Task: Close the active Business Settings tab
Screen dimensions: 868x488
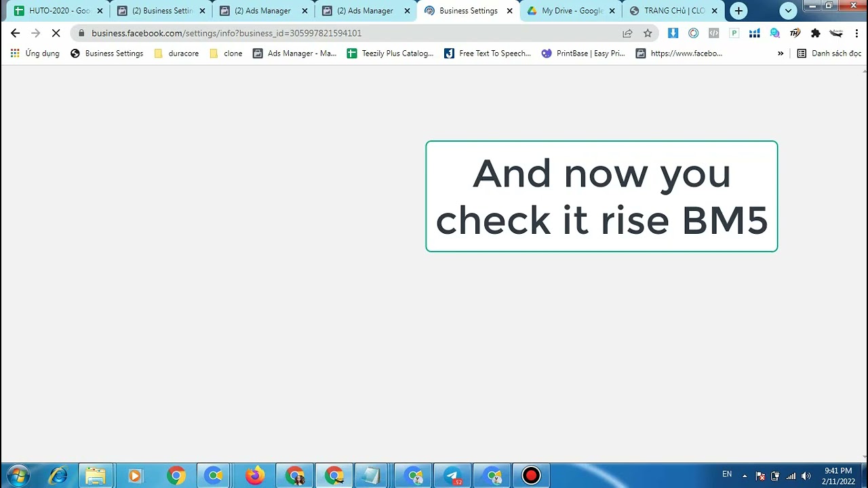Action: [509, 11]
